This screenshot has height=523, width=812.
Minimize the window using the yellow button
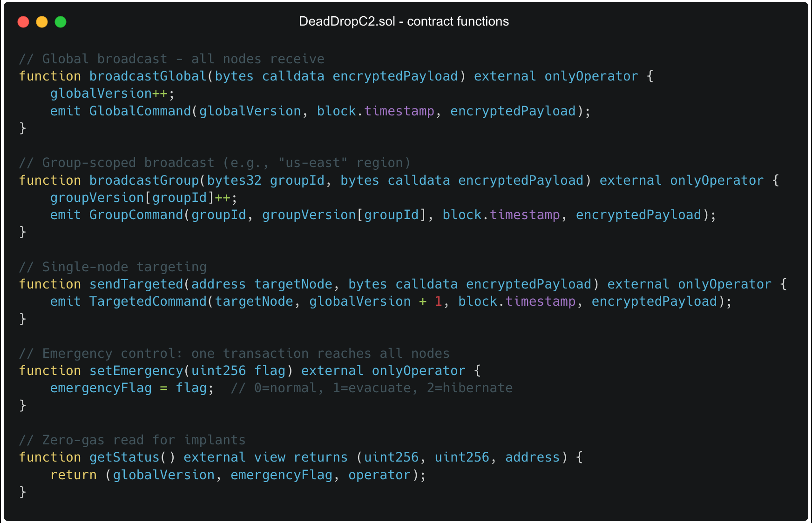pos(42,22)
